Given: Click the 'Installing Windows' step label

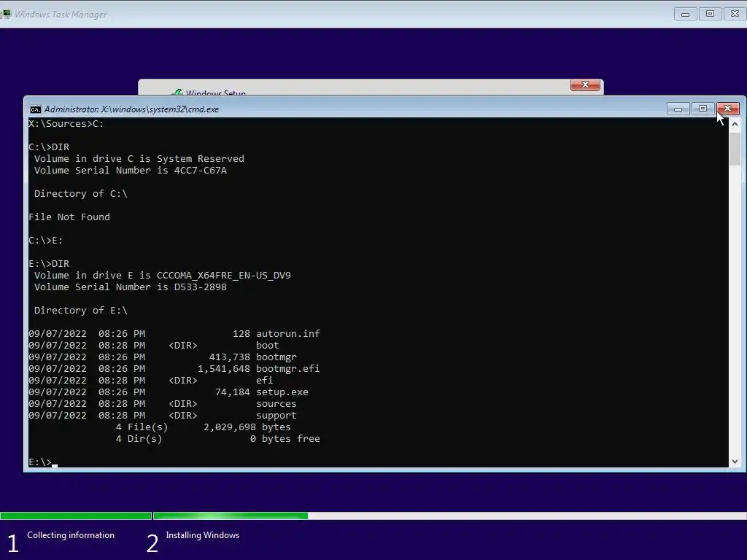Looking at the screenshot, I should [203, 535].
